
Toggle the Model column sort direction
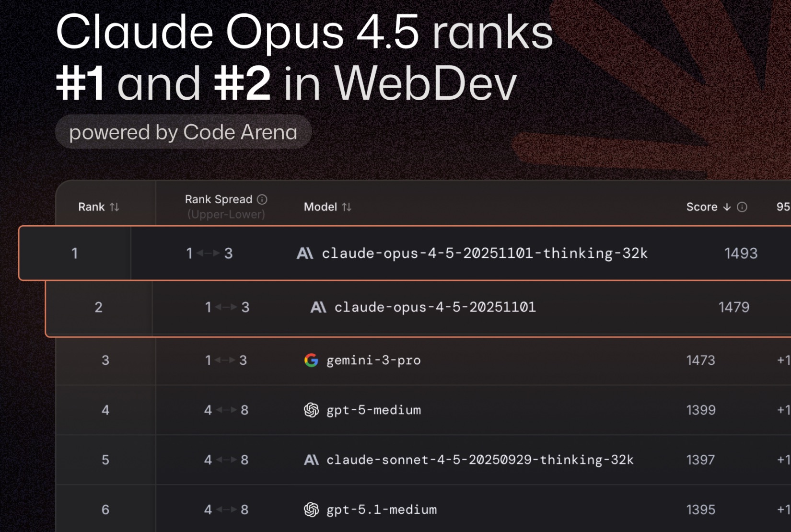click(347, 207)
